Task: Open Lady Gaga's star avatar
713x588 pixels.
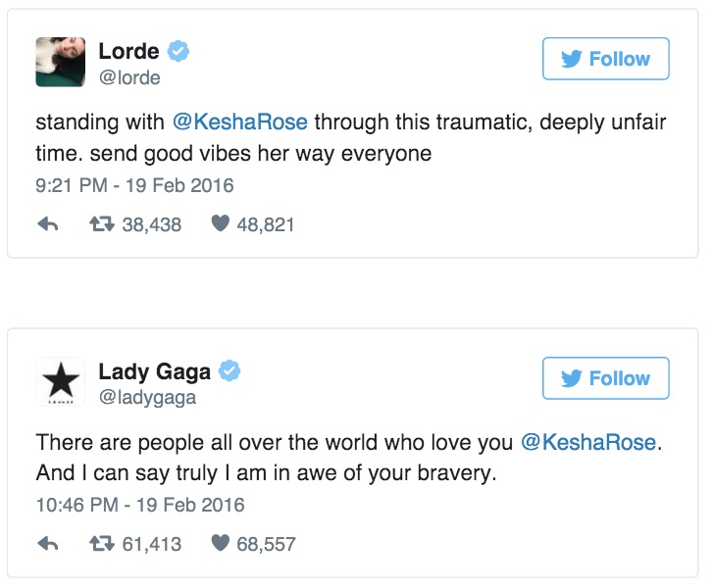Action: [x=61, y=381]
